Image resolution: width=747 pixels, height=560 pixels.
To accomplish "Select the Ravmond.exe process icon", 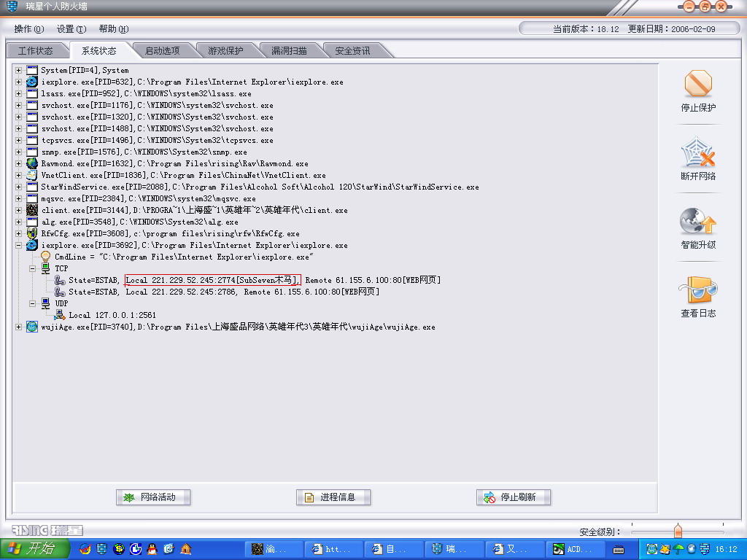I will point(32,163).
